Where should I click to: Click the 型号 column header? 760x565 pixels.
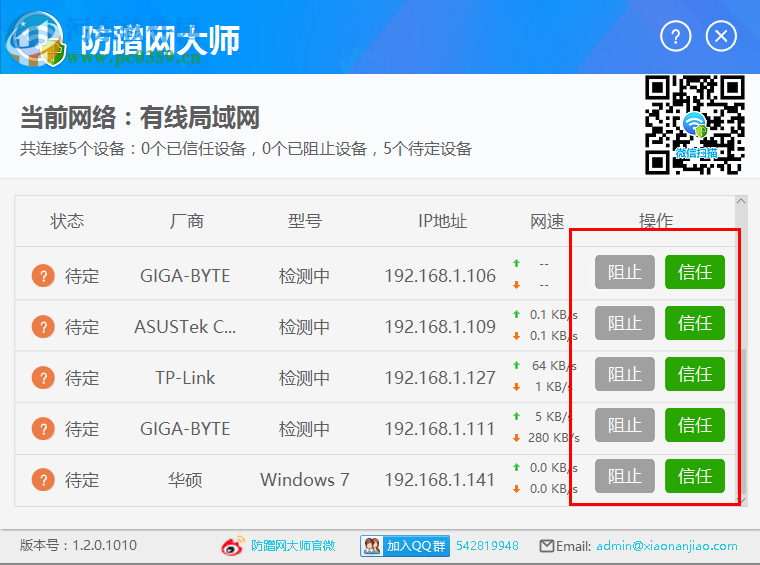point(305,221)
